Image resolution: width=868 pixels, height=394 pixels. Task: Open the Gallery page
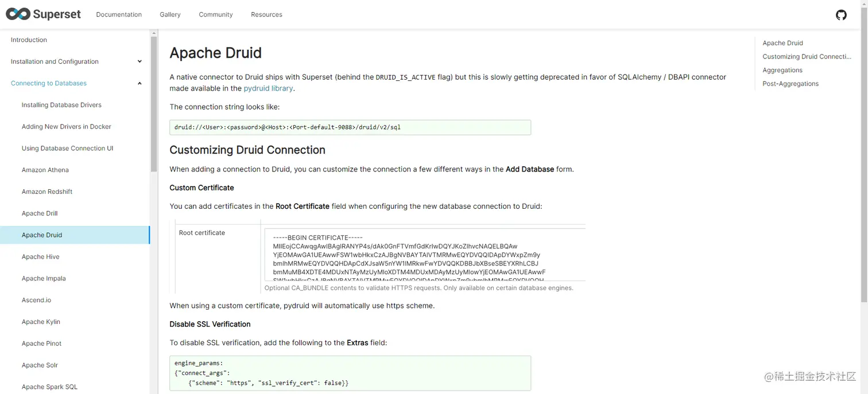pyautogui.click(x=170, y=15)
